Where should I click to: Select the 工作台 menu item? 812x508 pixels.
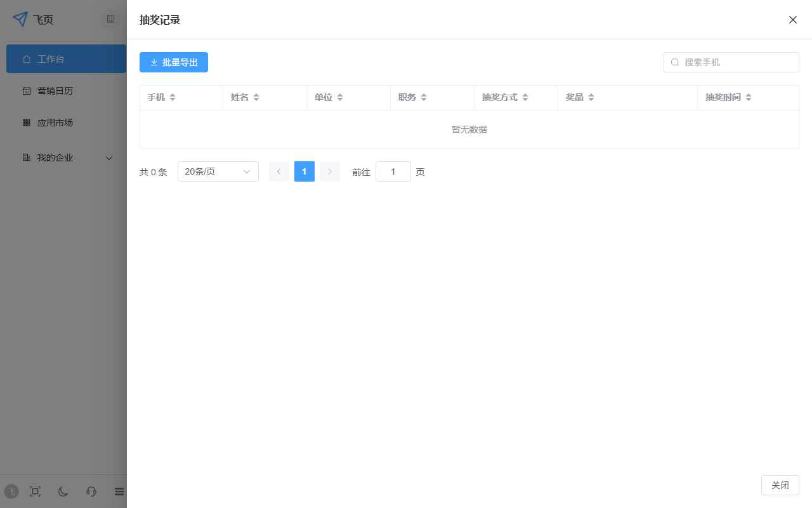[x=51, y=58]
